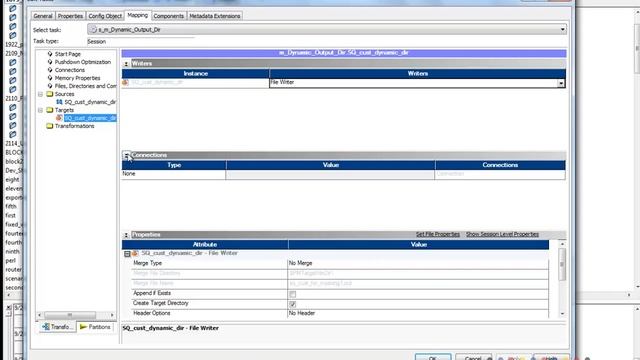
Task: Click the properties list scroll down arrow
Action: tap(562, 314)
